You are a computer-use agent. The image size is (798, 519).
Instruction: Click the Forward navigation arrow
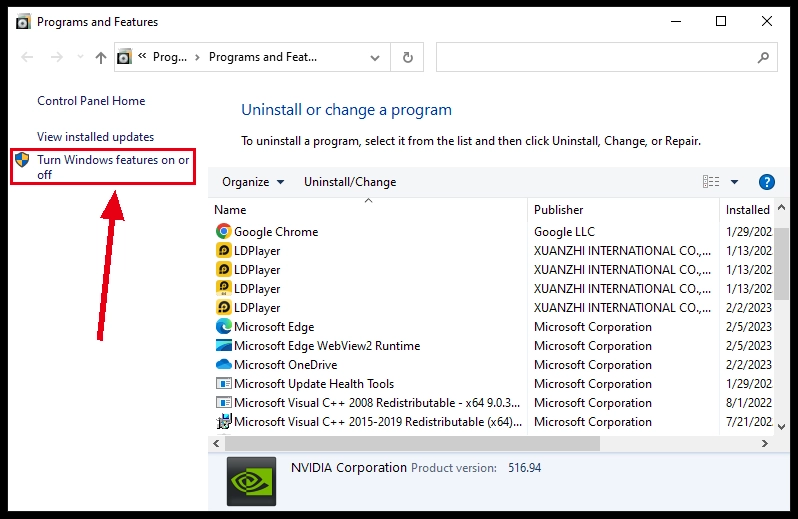[56, 57]
